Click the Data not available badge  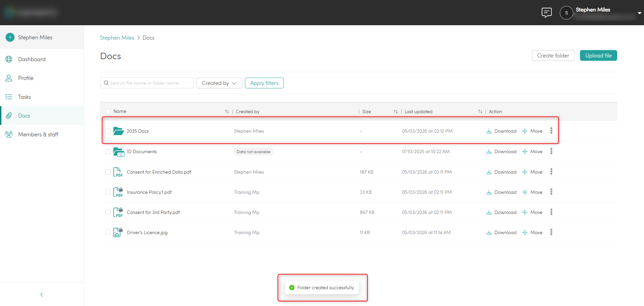(253, 152)
